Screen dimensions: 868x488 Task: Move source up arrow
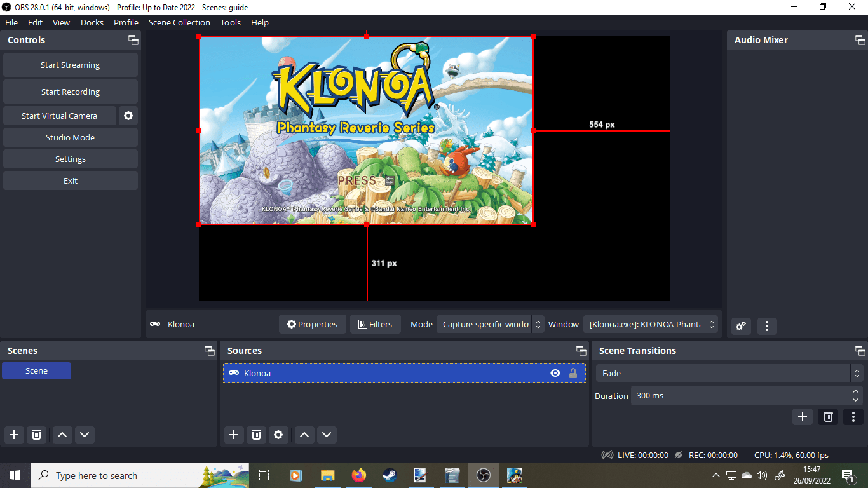[304, 435]
